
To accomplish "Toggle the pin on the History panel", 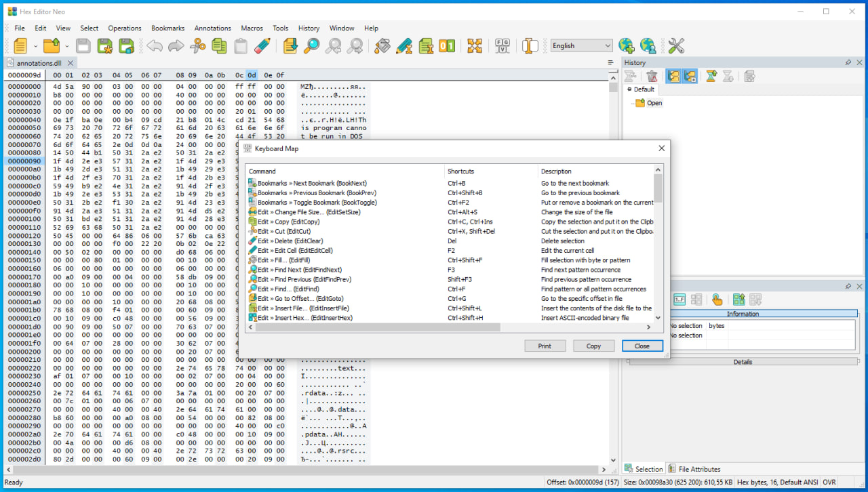I will (x=848, y=62).
